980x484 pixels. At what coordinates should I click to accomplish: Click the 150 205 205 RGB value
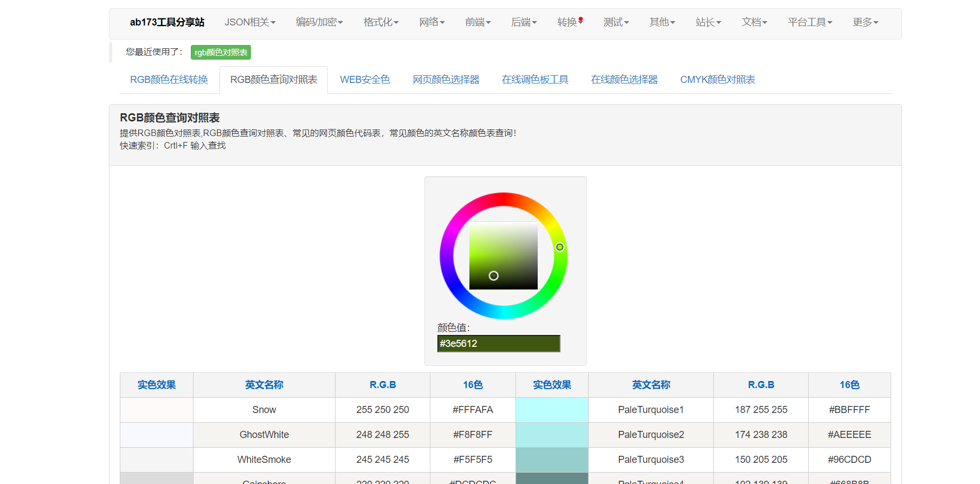point(761,460)
